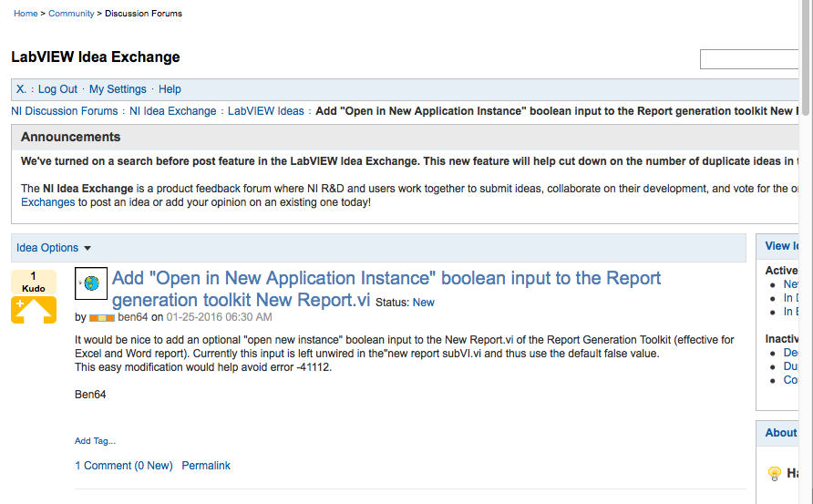Give a kudo with the orange arrow button
Screen dimensions: 813x504
tap(34, 310)
